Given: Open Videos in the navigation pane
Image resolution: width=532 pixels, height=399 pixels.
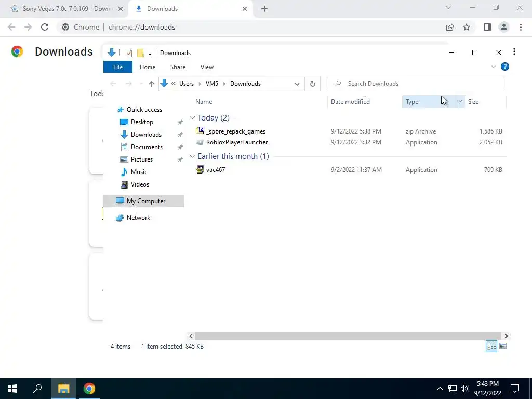Looking at the screenshot, I should (140, 184).
